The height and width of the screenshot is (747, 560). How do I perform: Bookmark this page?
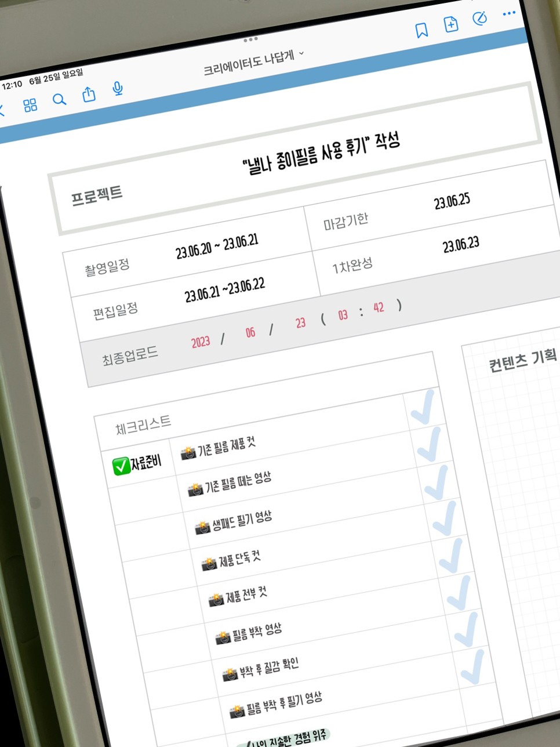[422, 30]
